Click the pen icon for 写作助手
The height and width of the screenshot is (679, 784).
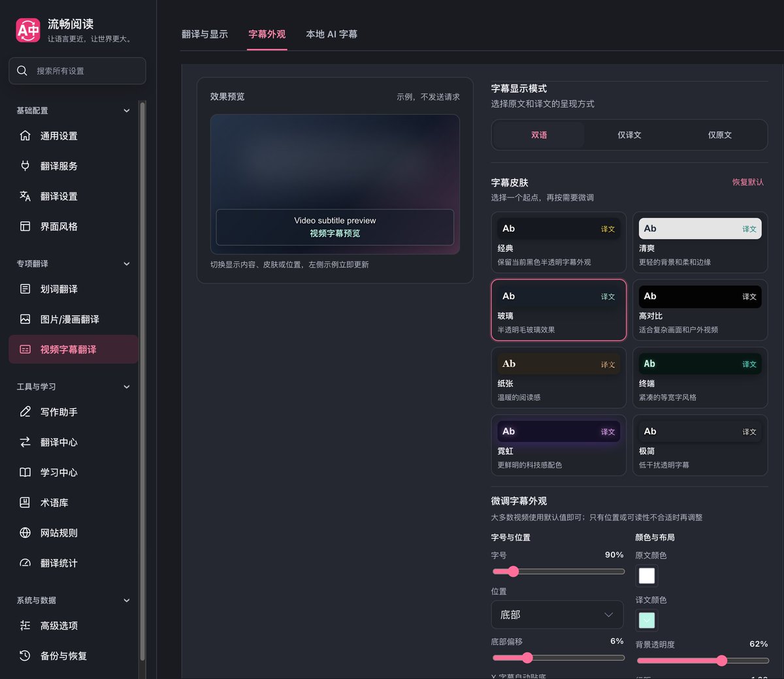click(x=25, y=412)
